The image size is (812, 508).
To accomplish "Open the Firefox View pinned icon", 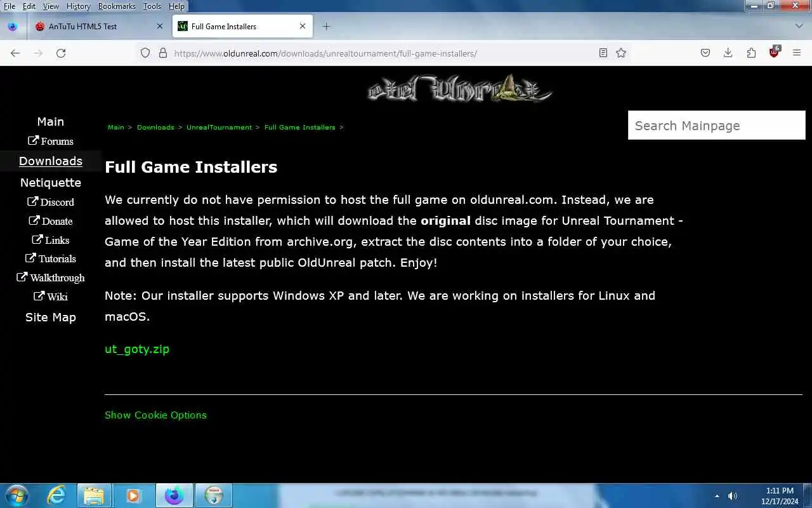I will [12, 27].
